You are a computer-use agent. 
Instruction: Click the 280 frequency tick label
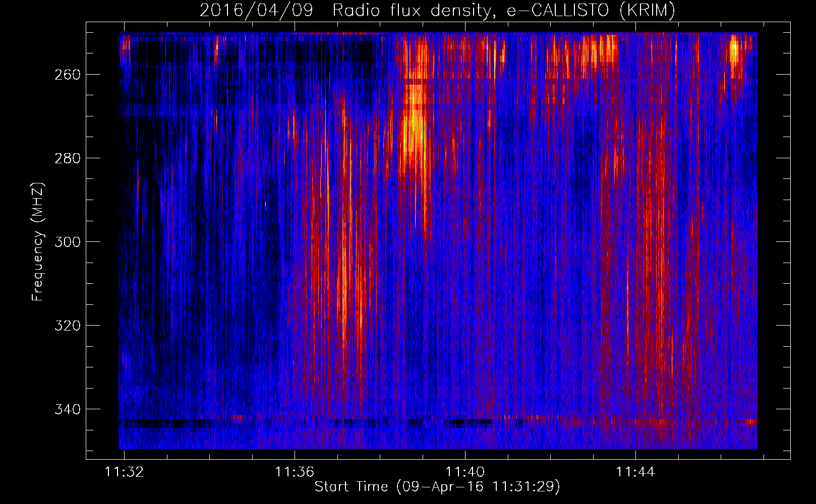[68, 158]
